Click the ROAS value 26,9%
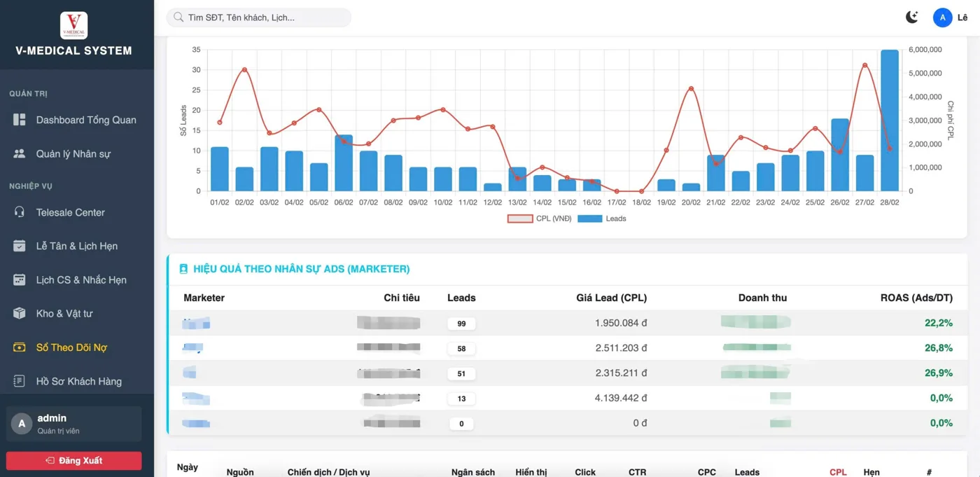Viewport: 980px width, 477px height. pos(939,373)
